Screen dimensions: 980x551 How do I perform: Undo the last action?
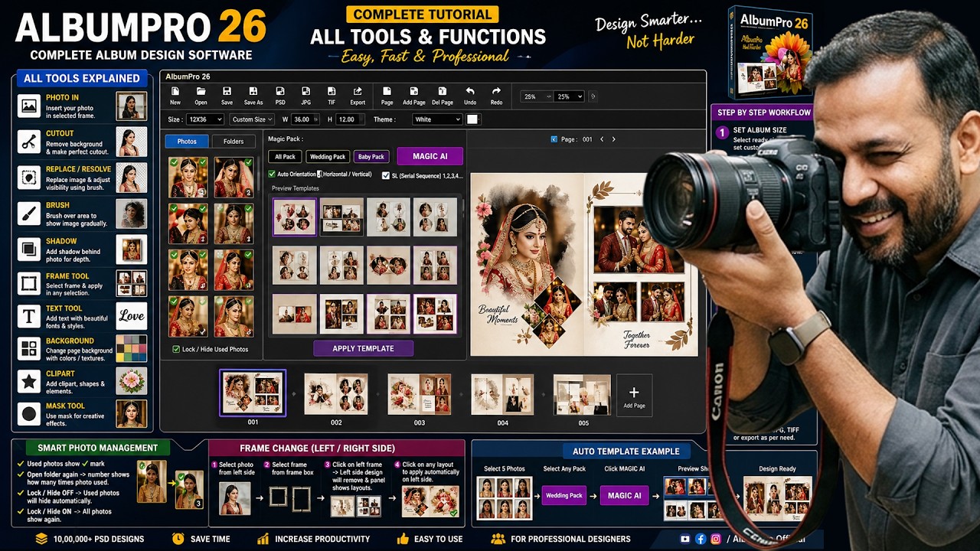click(470, 91)
